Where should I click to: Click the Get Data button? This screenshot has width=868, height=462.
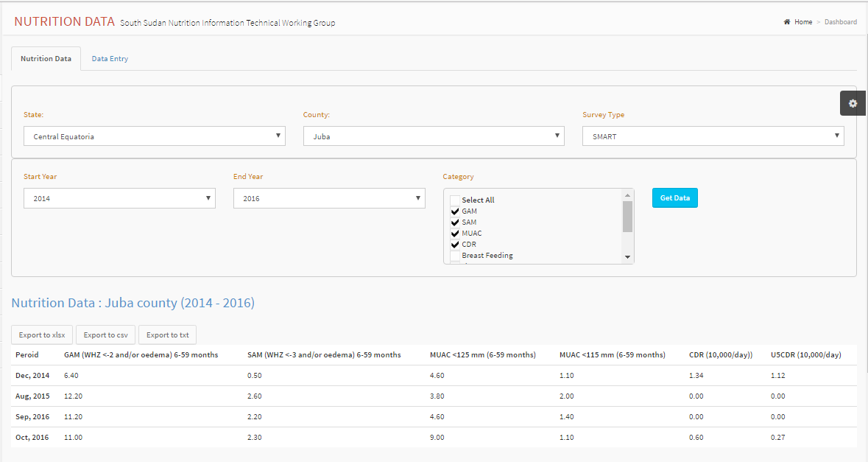[x=675, y=197]
